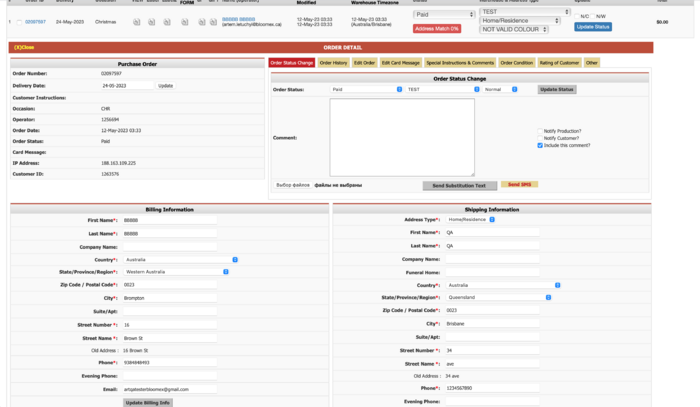
Task: Check the N/C checkbox
Action: tap(577, 16)
